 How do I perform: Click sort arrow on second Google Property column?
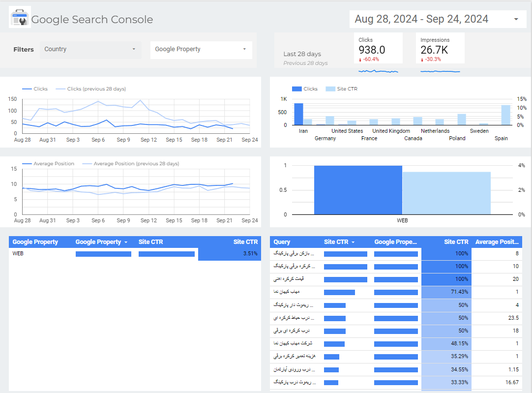tap(126, 242)
